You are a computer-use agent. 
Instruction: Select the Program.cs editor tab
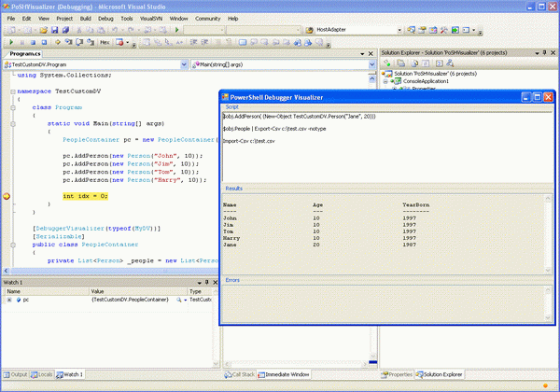tap(24, 54)
